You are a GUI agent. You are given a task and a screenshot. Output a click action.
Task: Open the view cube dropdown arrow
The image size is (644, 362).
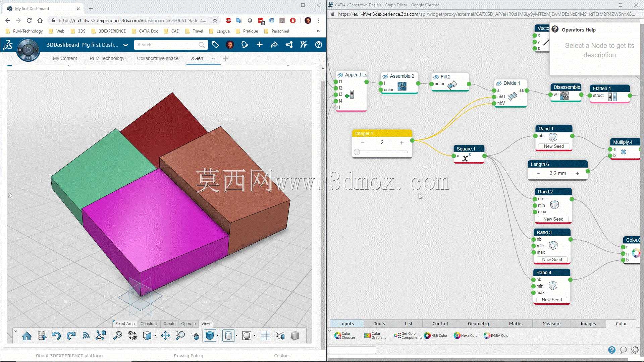click(155, 336)
